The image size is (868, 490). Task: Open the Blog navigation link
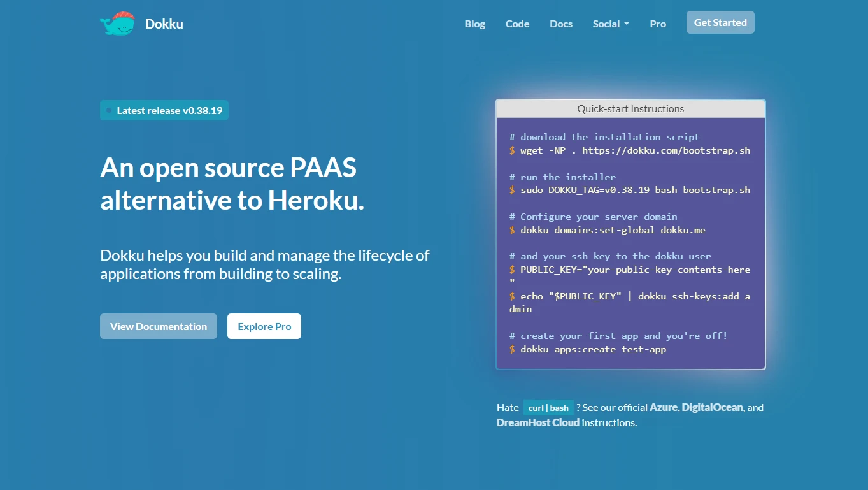(475, 24)
